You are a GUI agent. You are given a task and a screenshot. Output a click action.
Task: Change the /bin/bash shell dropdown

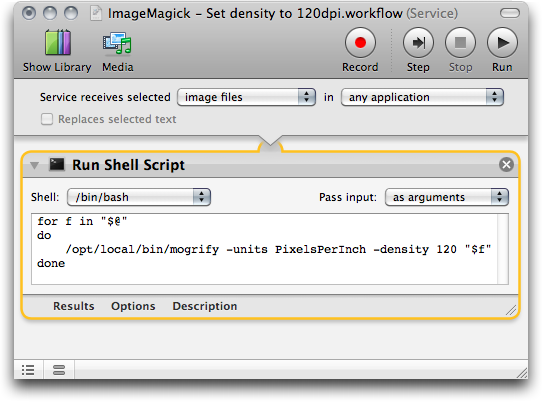[139, 197]
